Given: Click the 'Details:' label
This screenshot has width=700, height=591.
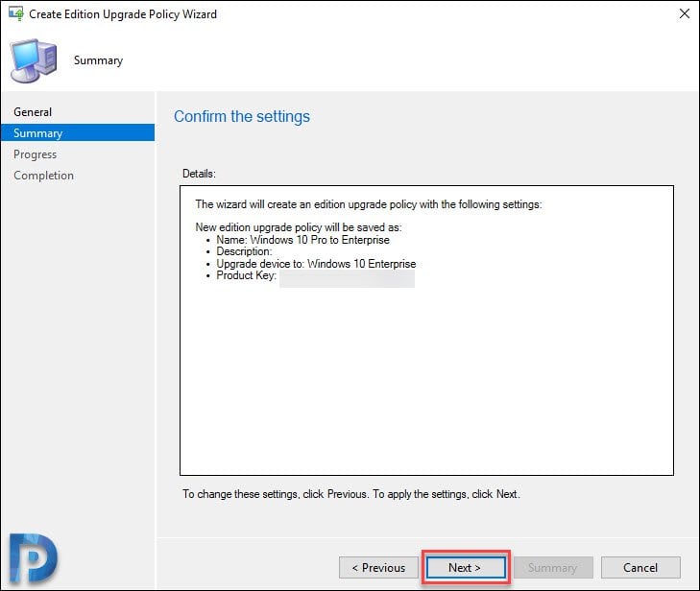Looking at the screenshot, I should pos(199,174).
